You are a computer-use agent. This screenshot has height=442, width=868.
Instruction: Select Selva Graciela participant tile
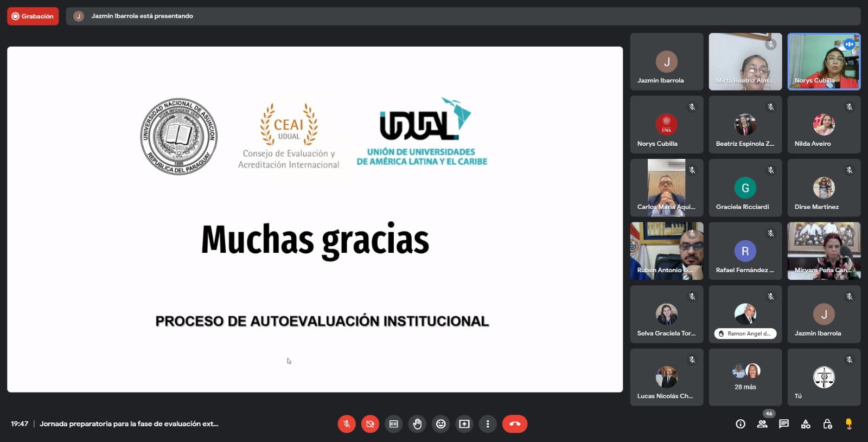667,314
